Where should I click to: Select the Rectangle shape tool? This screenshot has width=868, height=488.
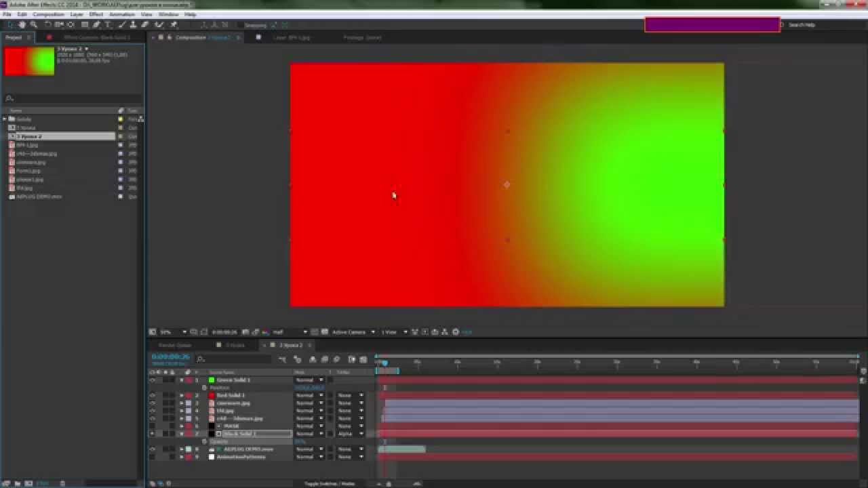85,25
